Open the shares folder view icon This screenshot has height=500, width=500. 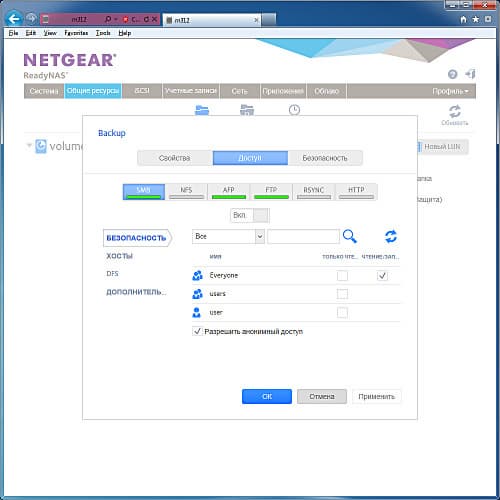pos(202,110)
